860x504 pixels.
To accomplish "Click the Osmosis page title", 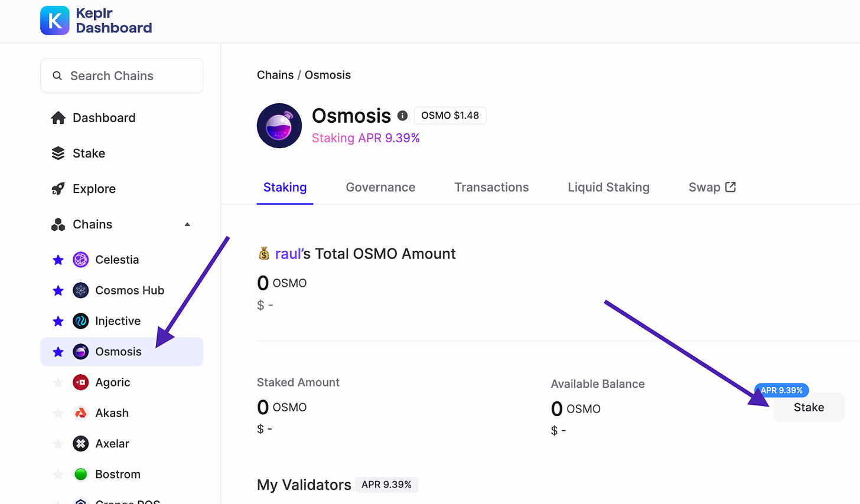I will (351, 116).
